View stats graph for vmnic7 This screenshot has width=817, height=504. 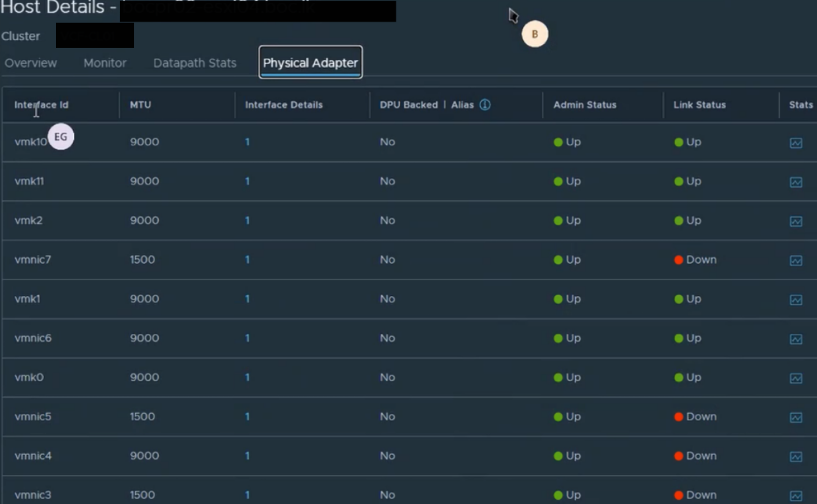pyautogui.click(x=796, y=261)
